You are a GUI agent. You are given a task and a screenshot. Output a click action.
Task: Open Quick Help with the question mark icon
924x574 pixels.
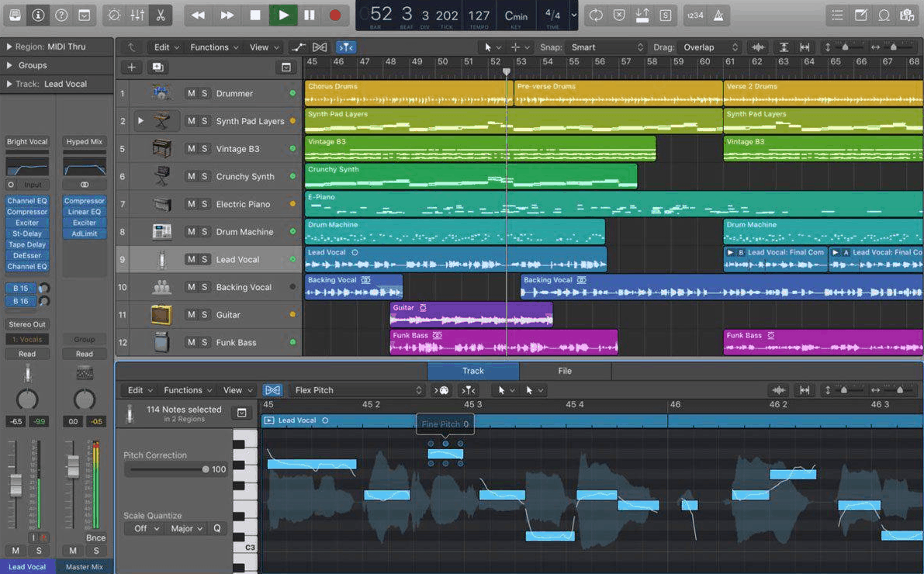[61, 15]
